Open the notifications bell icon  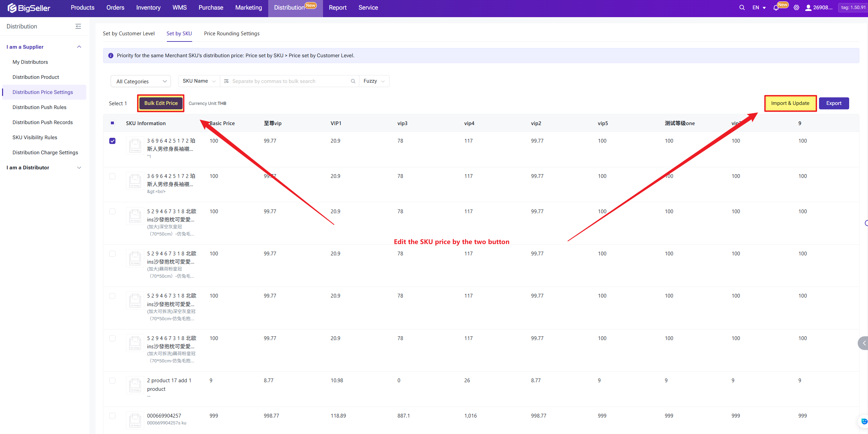click(776, 8)
